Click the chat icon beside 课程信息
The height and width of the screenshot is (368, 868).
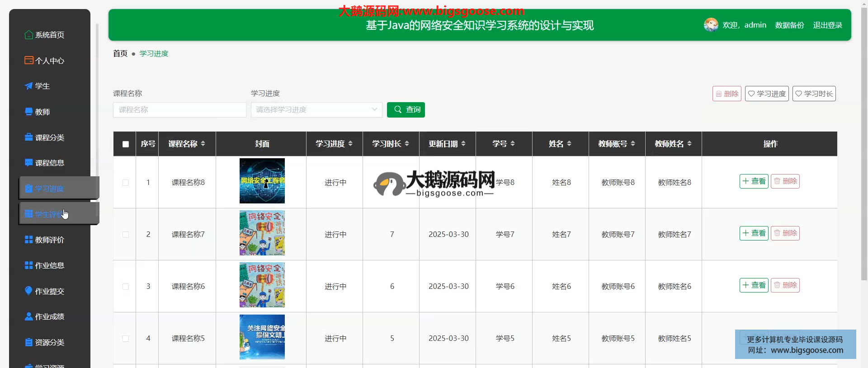[x=28, y=163]
